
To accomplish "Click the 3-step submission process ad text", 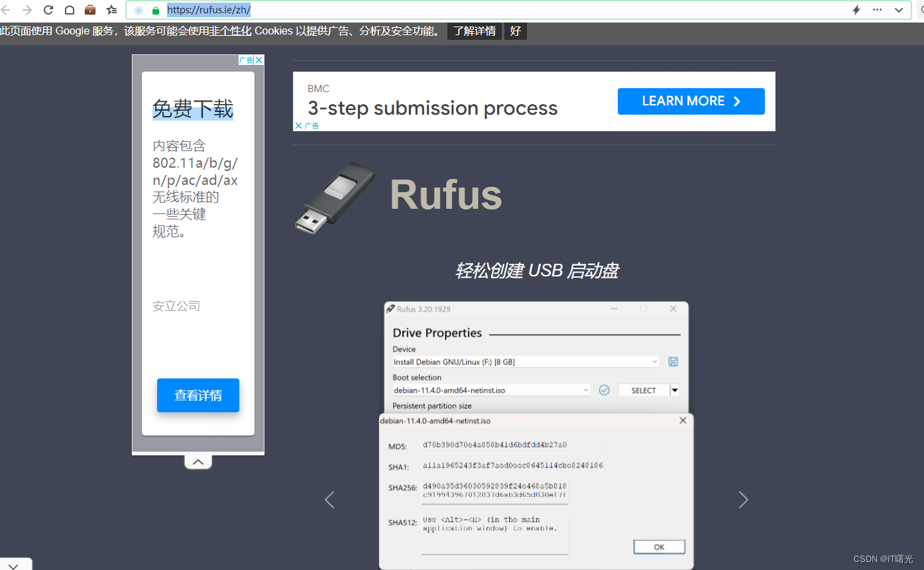I will click(433, 108).
